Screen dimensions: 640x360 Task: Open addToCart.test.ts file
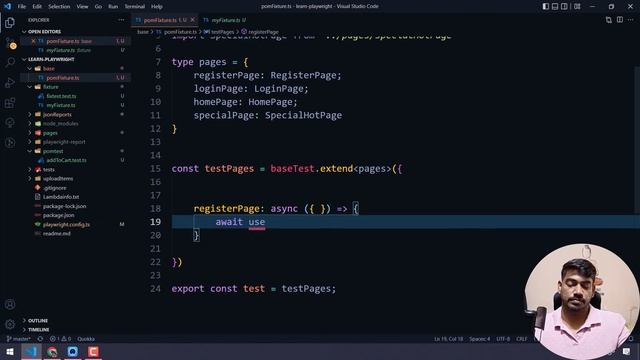pos(66,160)
